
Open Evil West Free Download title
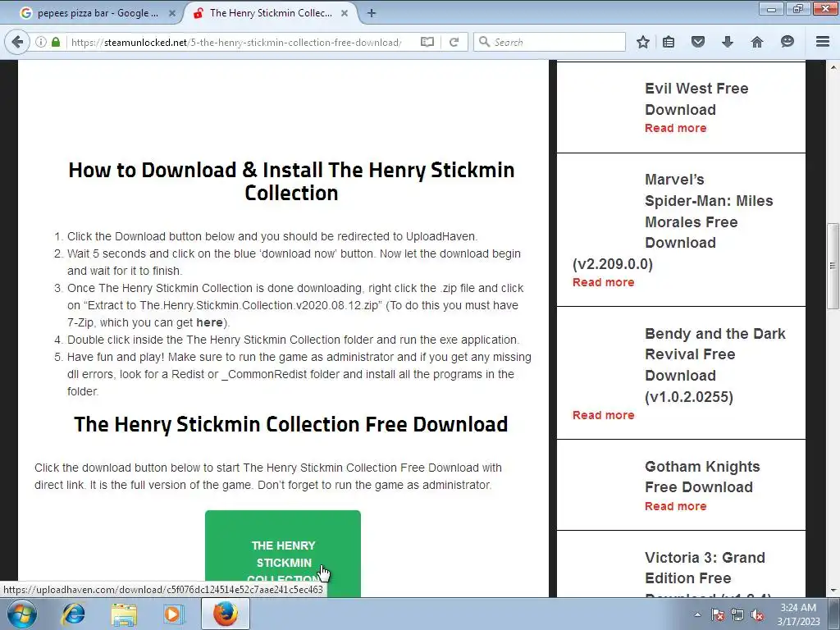696,98
